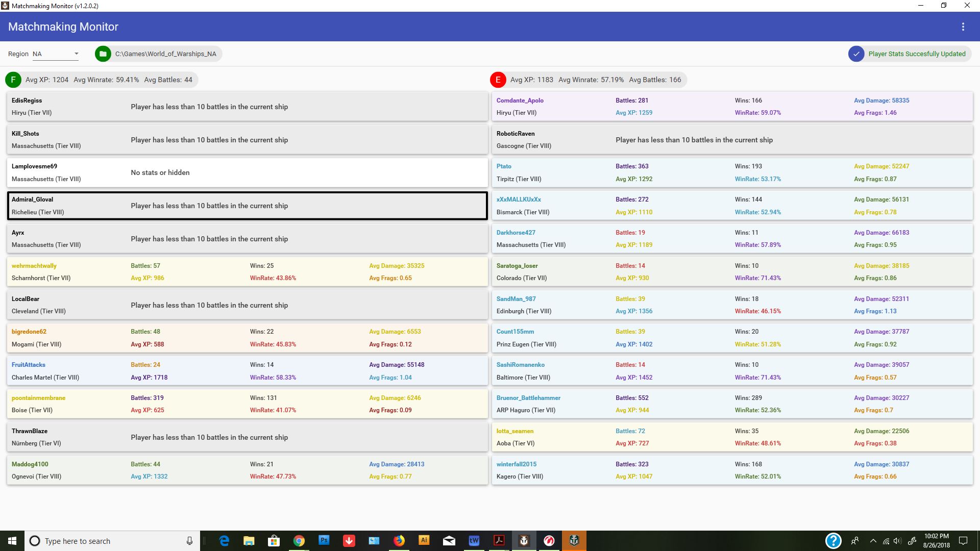
Task: Open File Explorer from taskbar
Action: pyautogui.click(x=249, y=541)
